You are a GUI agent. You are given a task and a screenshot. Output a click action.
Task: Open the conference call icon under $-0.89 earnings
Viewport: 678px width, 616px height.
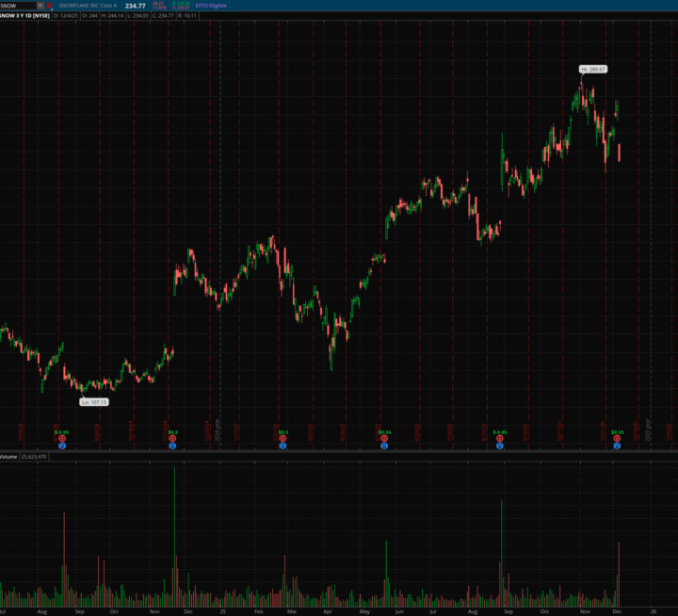[499, 446]
